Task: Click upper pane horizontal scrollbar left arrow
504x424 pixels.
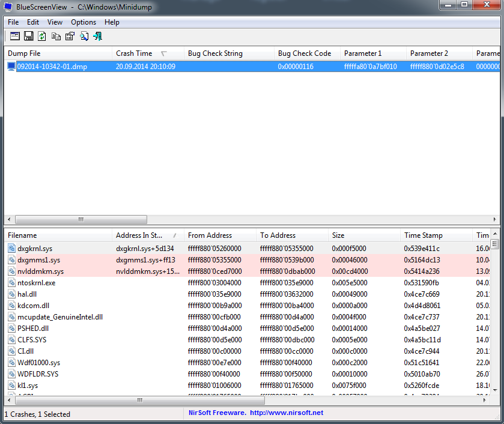Action: coord(9,220)
